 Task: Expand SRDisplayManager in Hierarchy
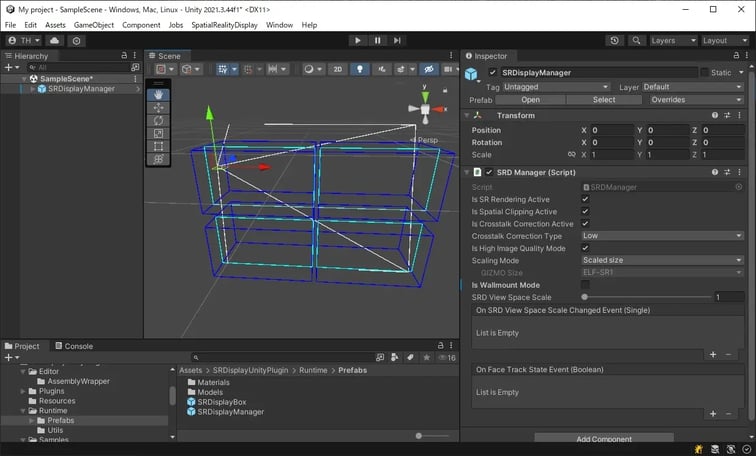pyautogui.click(x=33, y=89)
